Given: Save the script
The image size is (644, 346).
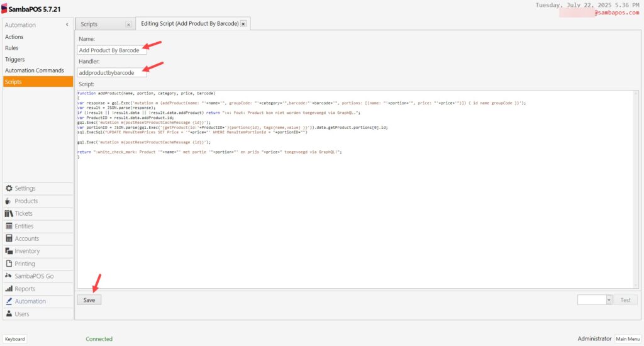Looking at the screenshot, I should [89, 300].
